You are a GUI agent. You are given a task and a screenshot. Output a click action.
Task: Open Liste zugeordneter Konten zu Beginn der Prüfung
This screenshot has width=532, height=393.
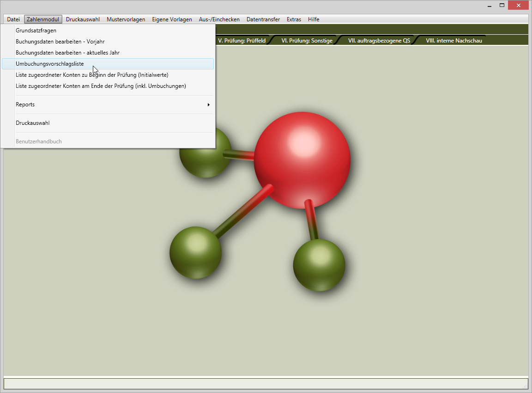(x=92, y=75)
